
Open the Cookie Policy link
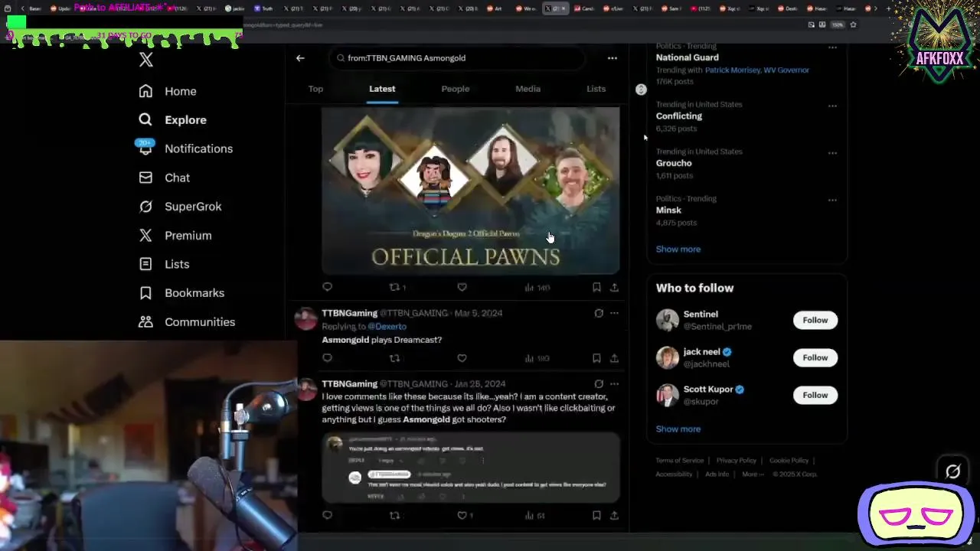pyautogui.click(x=789, y=461)
